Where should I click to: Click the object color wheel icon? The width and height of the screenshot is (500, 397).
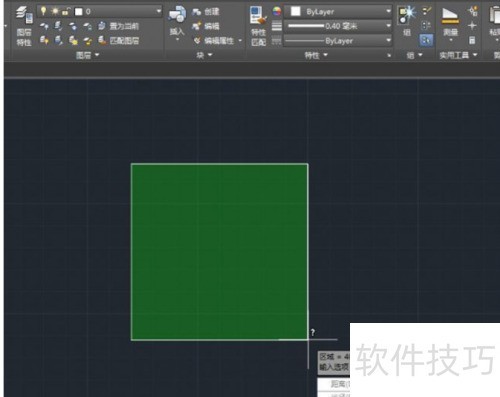click(x=277, y=12)
